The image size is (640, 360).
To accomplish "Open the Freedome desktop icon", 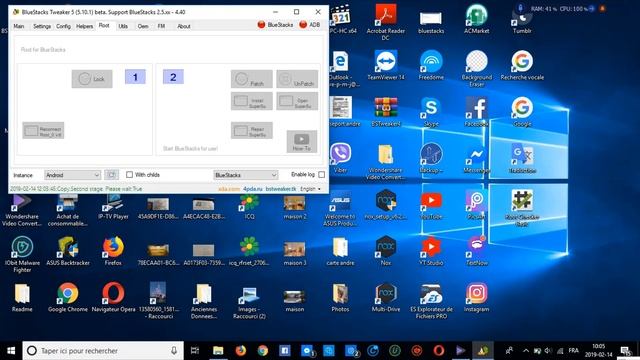I will pyautogui.click(x=431, y=65).
